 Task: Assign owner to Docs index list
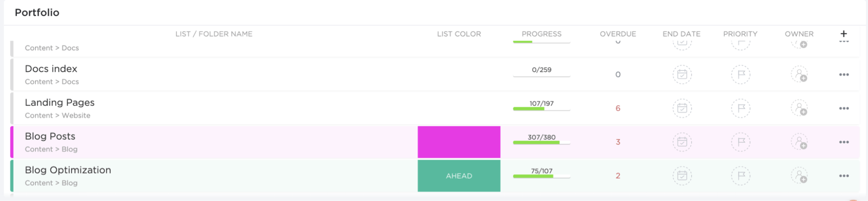point(799,74)
